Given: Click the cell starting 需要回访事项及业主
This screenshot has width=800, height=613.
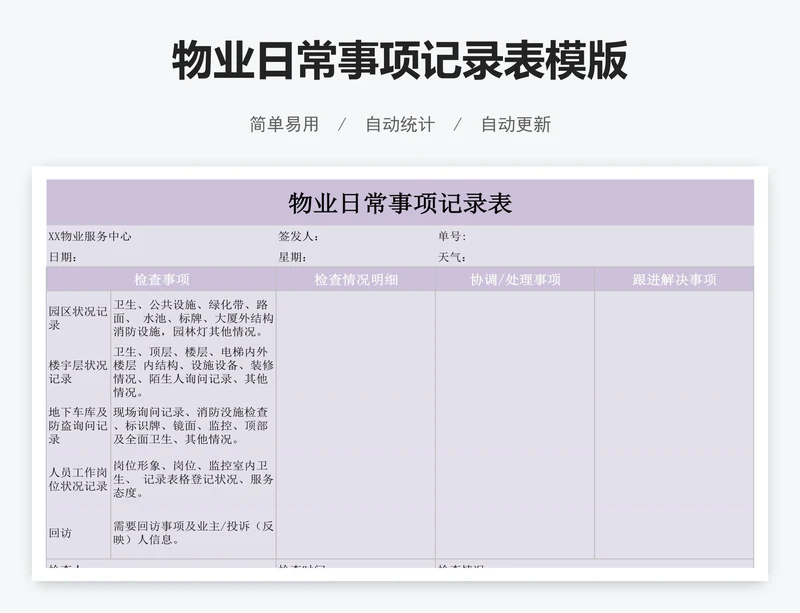Looking at the screenshot, I should coord(193,533).
